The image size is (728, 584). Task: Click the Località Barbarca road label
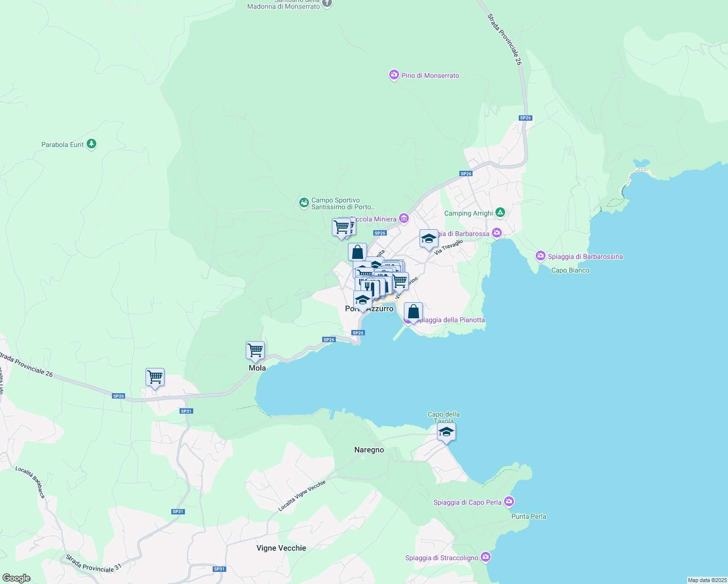click(x=30, y=482)
